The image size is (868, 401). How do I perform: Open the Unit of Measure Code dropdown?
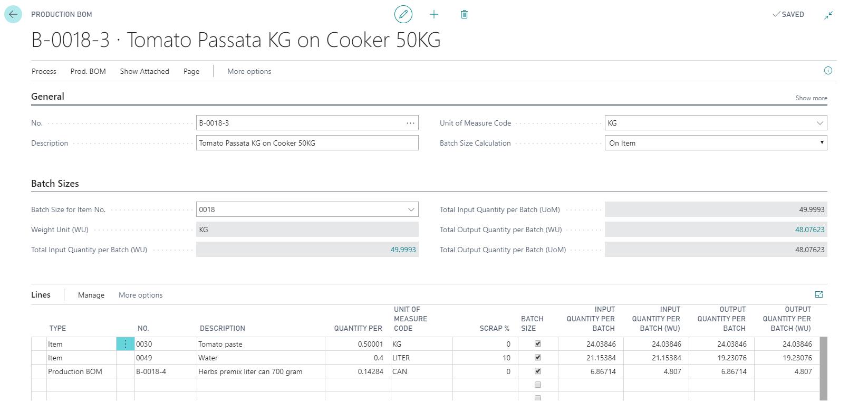819,123
